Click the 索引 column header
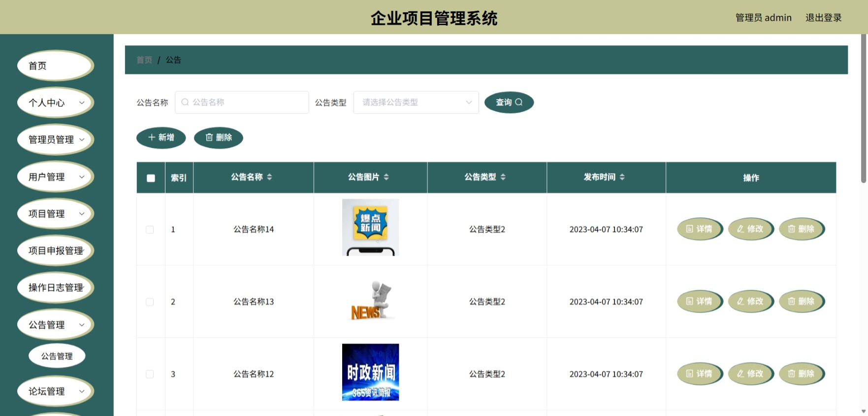The image size is (868, 416). click(x=179, y=177)
